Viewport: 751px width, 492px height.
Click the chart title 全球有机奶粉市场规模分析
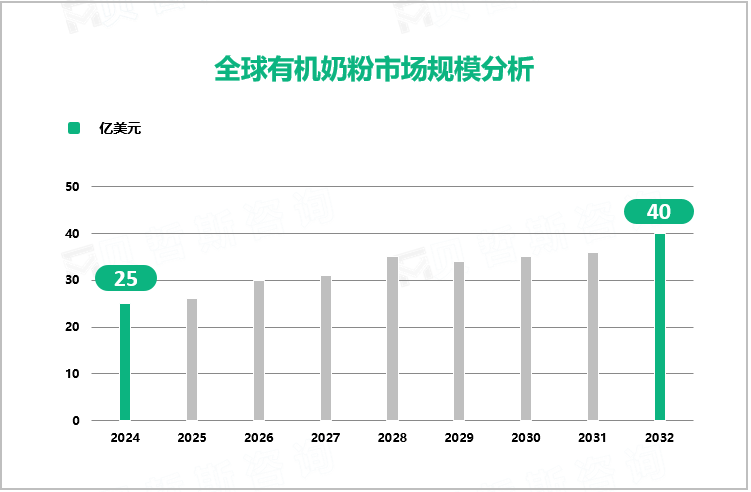[374, 69]
